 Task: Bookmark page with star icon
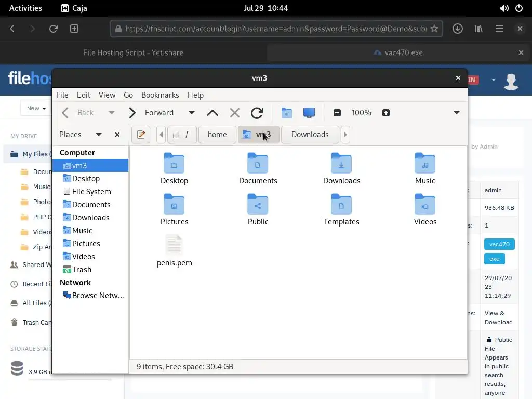click(434, 29)
